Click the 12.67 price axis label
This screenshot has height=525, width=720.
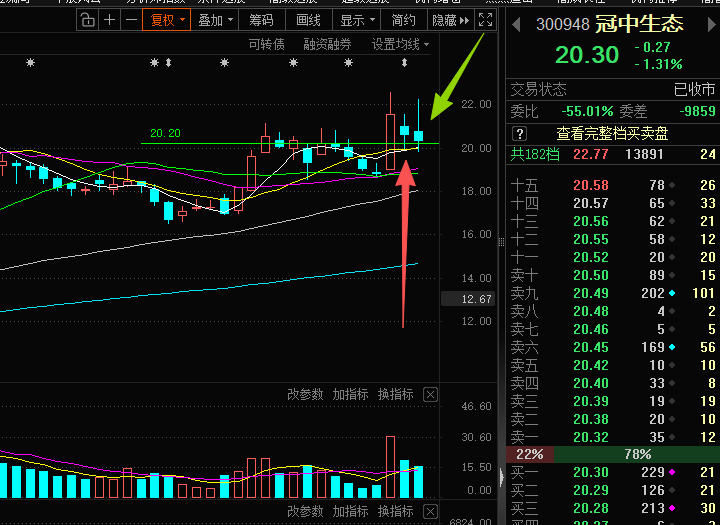468,299
